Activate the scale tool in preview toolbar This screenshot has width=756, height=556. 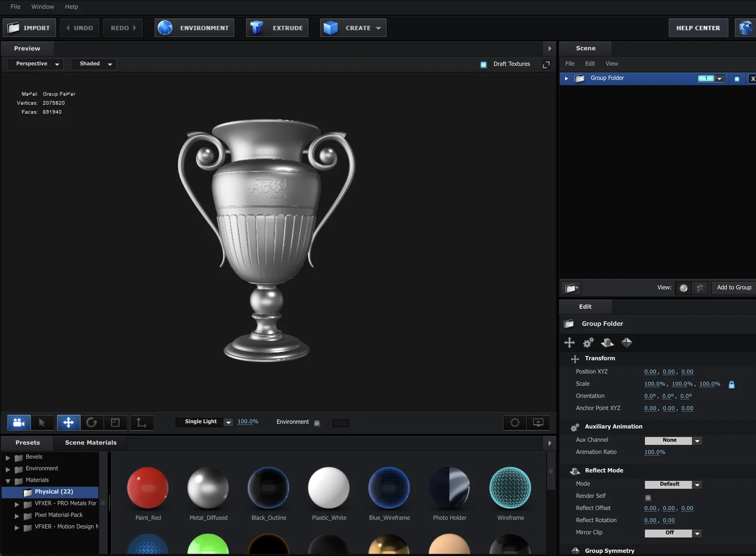point(115,422)
